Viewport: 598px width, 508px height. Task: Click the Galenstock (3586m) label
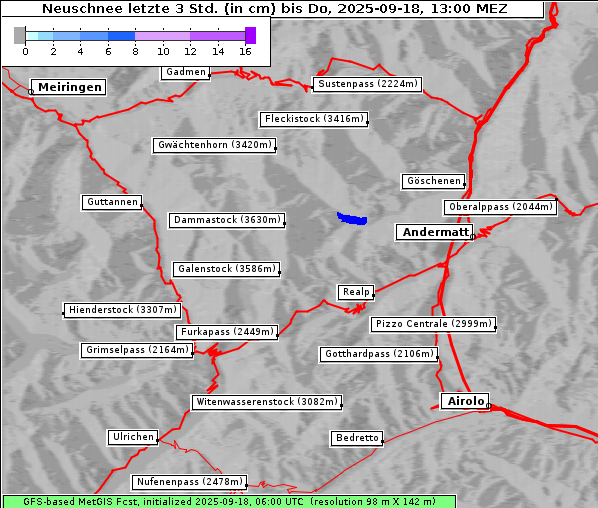tap(227, 269)
